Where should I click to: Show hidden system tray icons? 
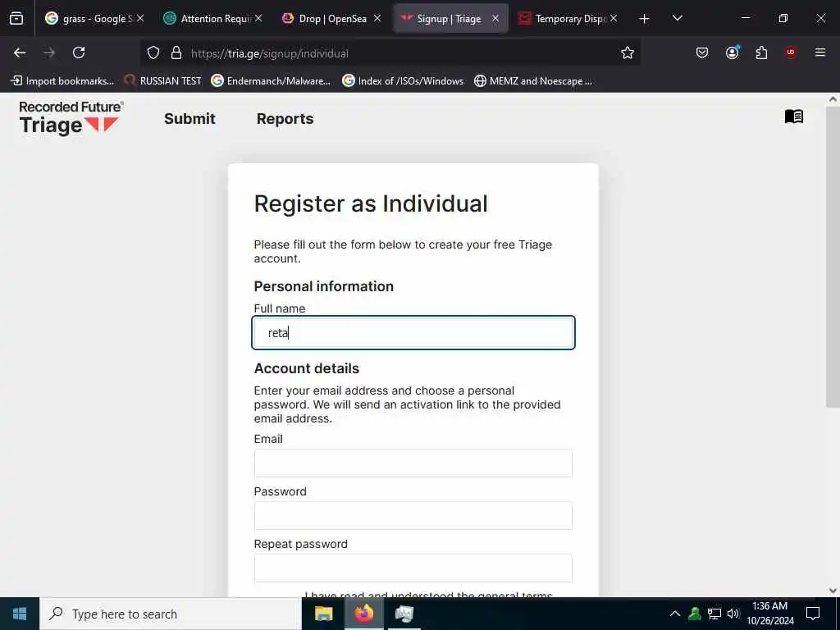click(x=675, y=614)
